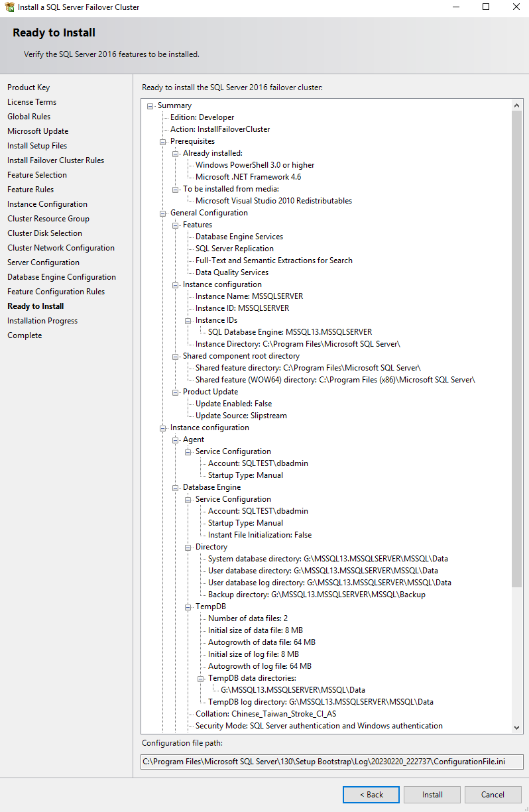Viewport: 529px width, 812px height.
Task: Select the Collation: Chinese_Taiwan_Stroke_CI_AS row
Action: click(x=266, y=714)
